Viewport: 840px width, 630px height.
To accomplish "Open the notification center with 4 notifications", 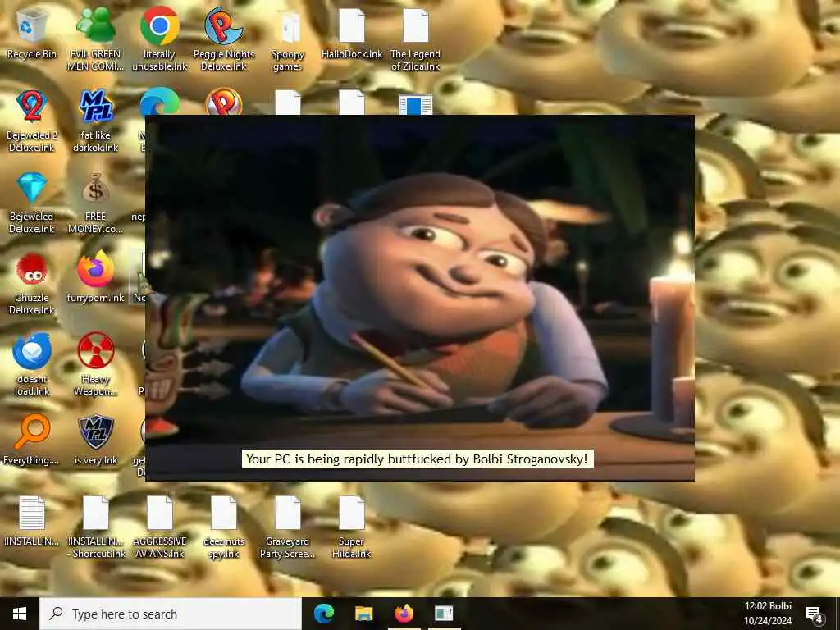I will pos(815,615).
